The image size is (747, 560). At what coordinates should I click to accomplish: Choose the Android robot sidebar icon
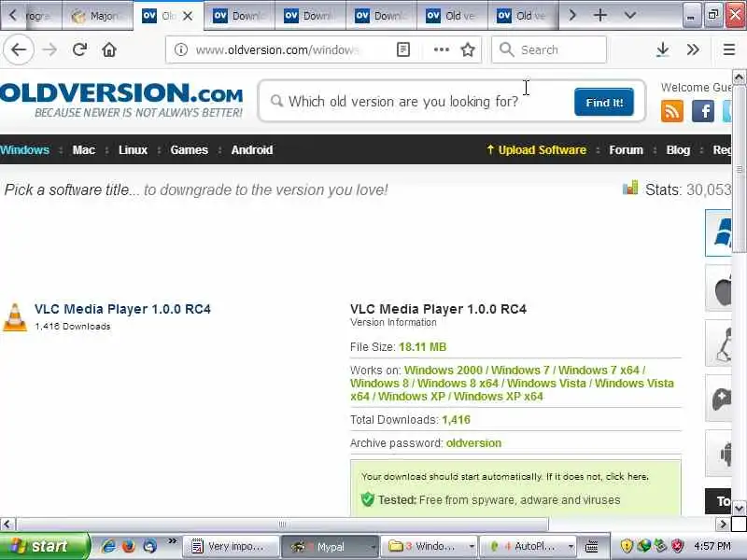click(x=719, y=454)
